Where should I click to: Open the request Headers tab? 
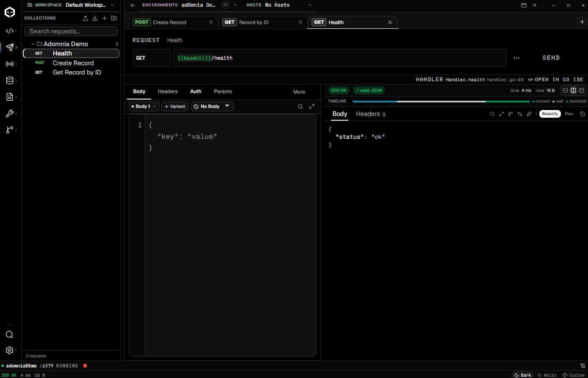[x=168, y=91]
